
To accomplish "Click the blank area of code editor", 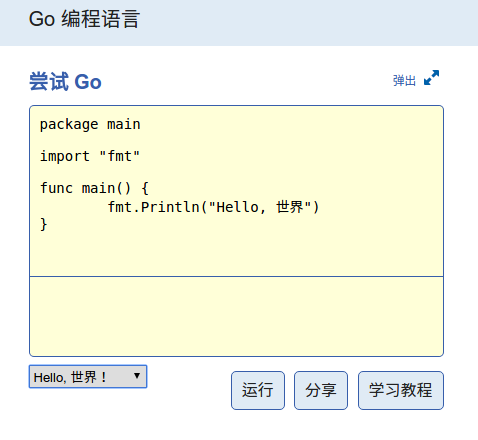I will (x=236, y=253).
